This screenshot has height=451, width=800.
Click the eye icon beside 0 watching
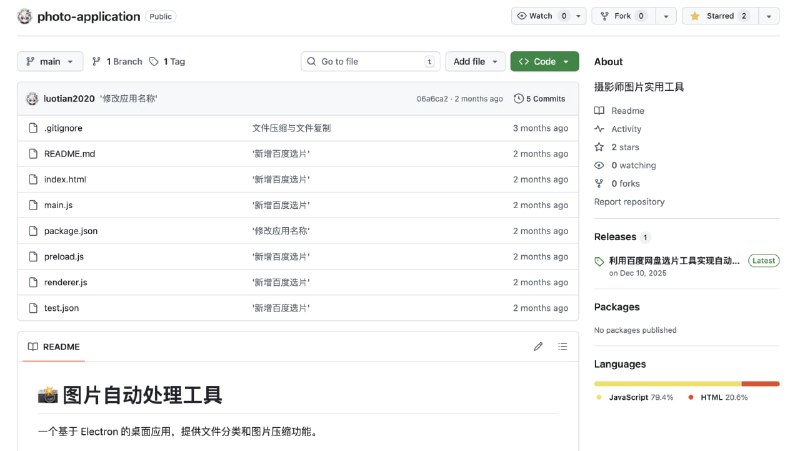(599, 165)
